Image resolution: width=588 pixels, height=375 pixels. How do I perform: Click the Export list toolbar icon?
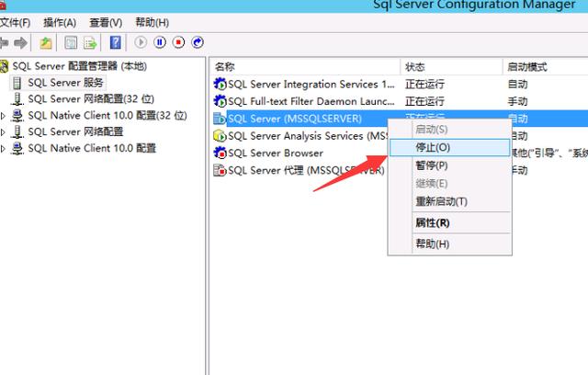click(90, 43)
